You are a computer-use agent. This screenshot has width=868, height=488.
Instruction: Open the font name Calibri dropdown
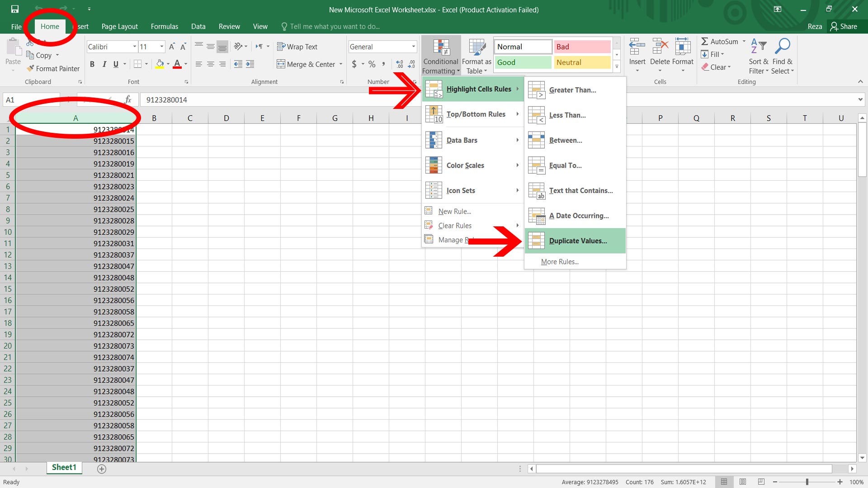[x=134, y=47]
